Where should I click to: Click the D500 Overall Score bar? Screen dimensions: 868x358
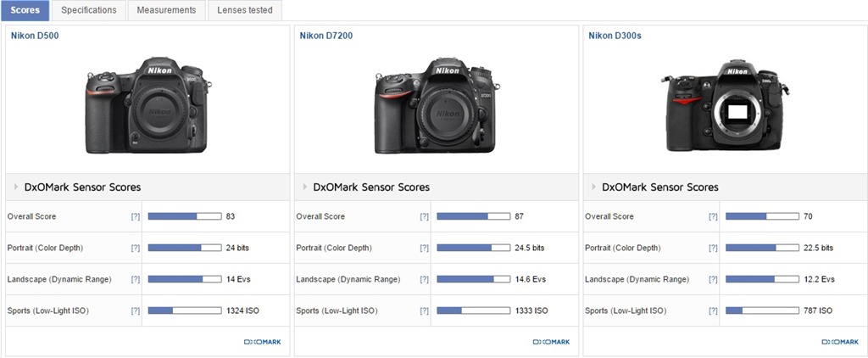[x=184, y=216]
